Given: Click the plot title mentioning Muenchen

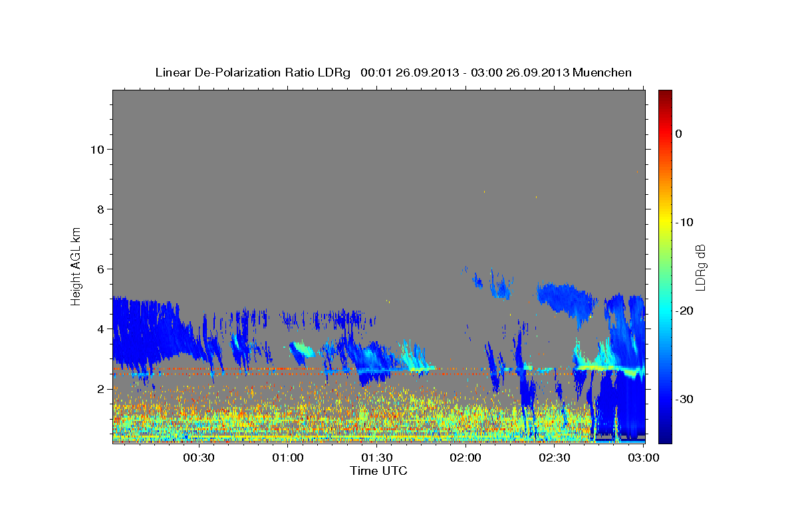Looking at the screenshot, I should coord(393,72).
